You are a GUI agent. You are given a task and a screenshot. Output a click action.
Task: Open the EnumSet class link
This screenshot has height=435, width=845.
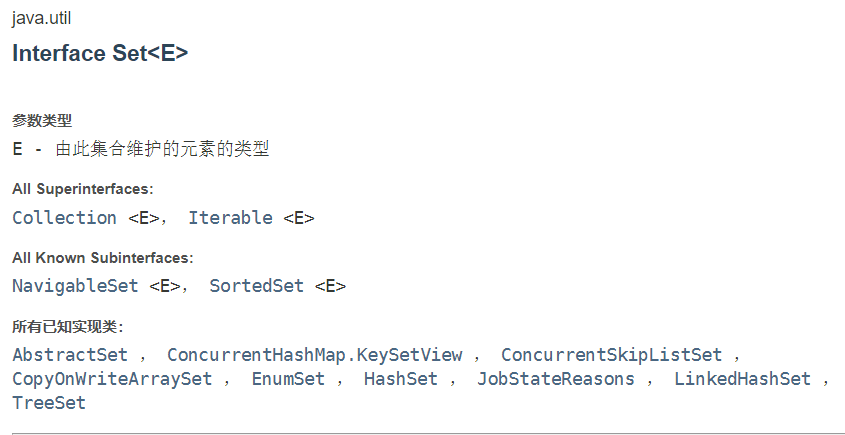[x=288, y=378]
